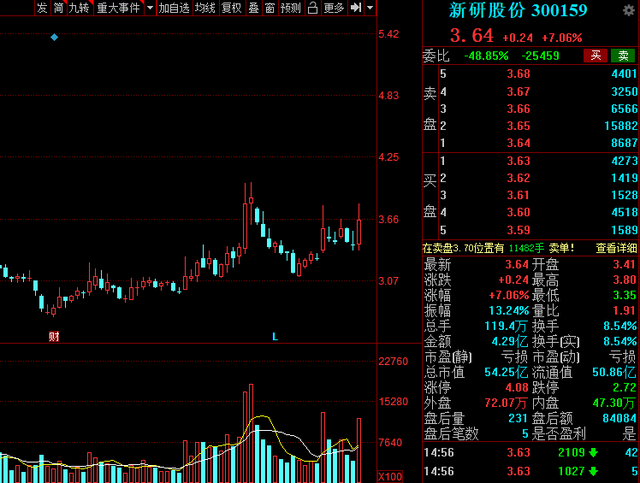Image resolution: width=640 pixels, height=483 pixels.
Task: Click the 总市值 54.25亿 market cap
Action: pyautogui.click(x=506, y=372)
